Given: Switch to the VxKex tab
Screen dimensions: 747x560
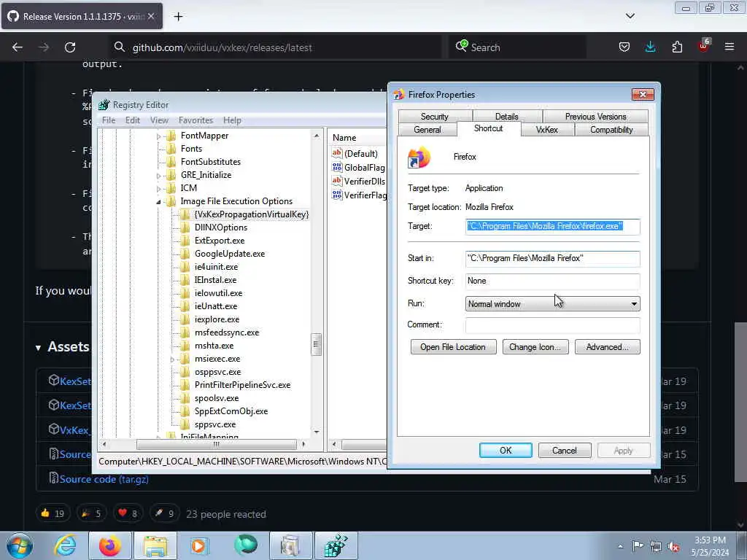Looking at the screenshot, I should point(547,130).
